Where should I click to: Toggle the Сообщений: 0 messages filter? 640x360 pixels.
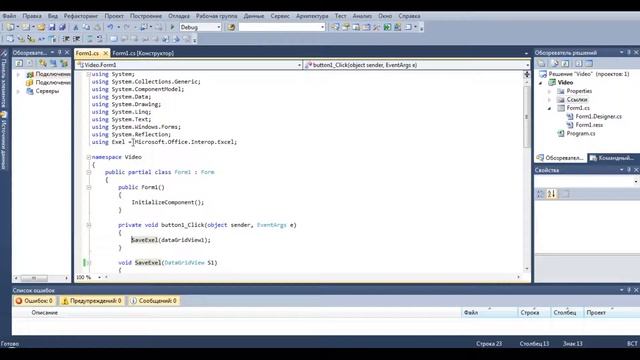pyautogui.click(x=153, y=301)
